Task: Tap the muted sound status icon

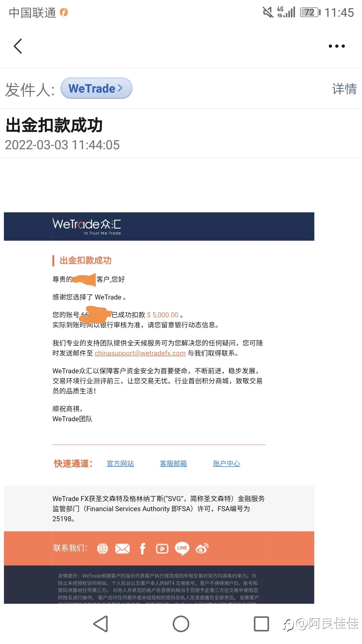Action: [x=268, y=12]
